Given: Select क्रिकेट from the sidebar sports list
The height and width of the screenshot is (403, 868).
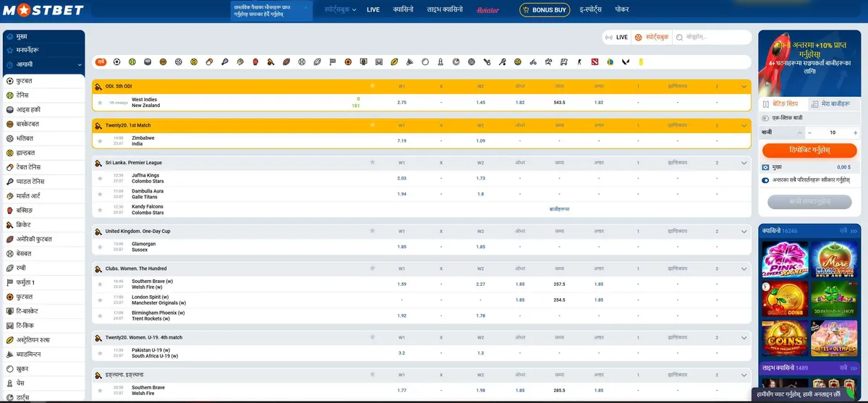Looking at the screenshot, I should click(x=45, y=224).
